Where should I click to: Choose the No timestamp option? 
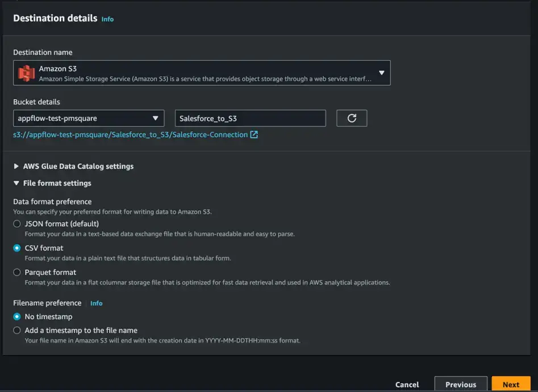[x=17, y=316]
